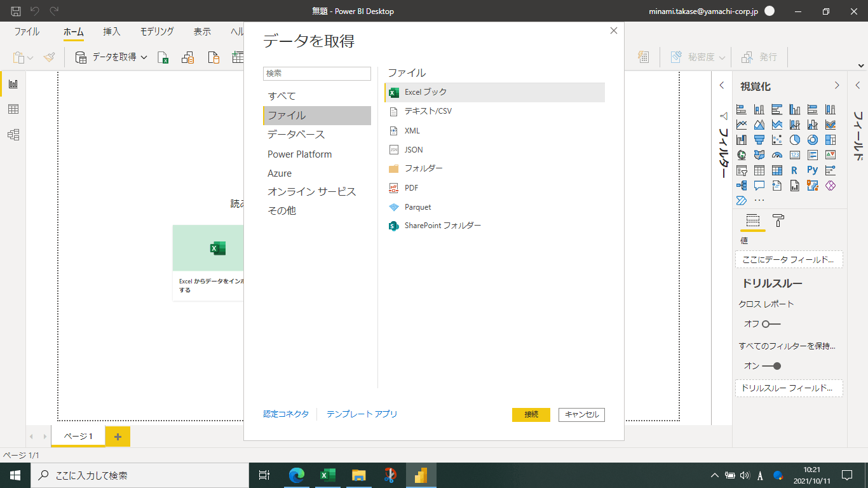This screenshot has width=868, height=488.
Task: Select the Python visual
Action: pos(813,170)
